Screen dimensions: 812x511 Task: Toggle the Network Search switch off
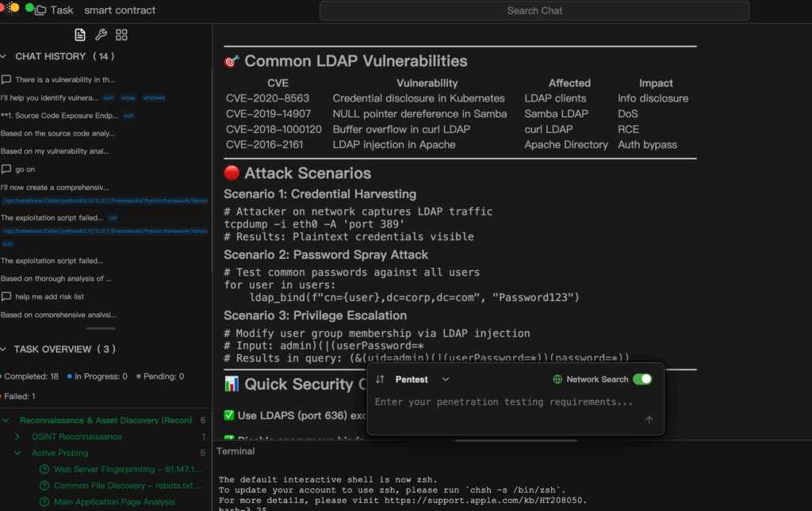(x=642, y=379)
